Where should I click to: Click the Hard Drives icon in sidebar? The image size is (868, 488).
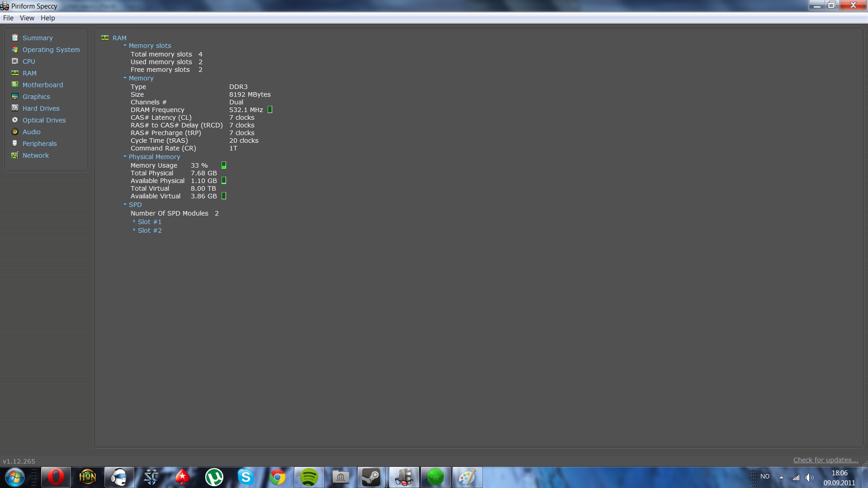(15, 108)
